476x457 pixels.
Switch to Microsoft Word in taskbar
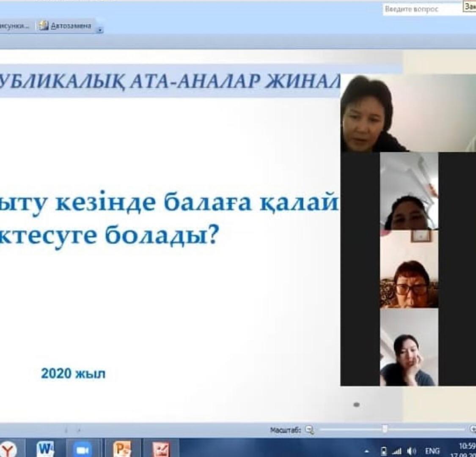pyautogui.click(x=45, y=449)
